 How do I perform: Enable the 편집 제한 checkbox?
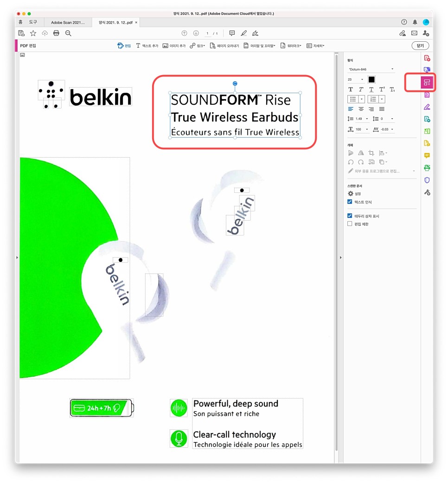(x=349, y=223)
